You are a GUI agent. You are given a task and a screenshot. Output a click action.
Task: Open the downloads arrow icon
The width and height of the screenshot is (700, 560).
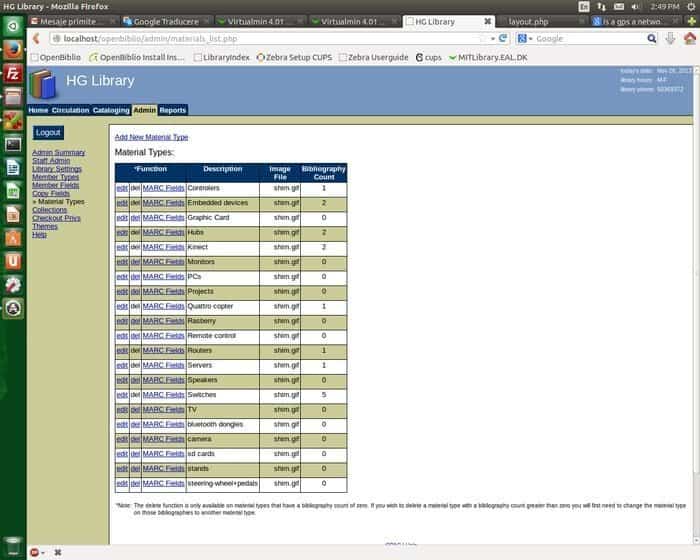click(x=670, y=39)
